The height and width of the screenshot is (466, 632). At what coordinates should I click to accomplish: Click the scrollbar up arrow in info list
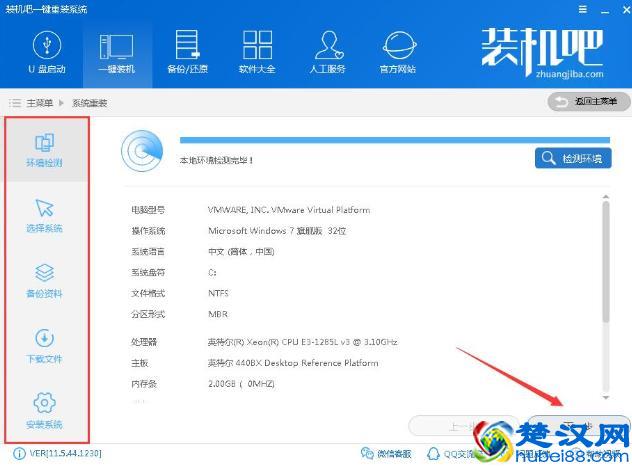tap(605, 197)
